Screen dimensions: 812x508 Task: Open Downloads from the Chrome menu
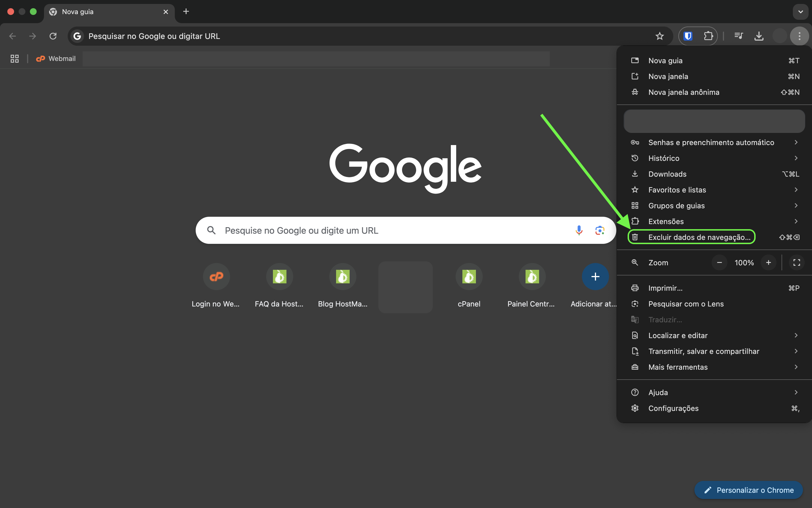click(x=714, y=174)
